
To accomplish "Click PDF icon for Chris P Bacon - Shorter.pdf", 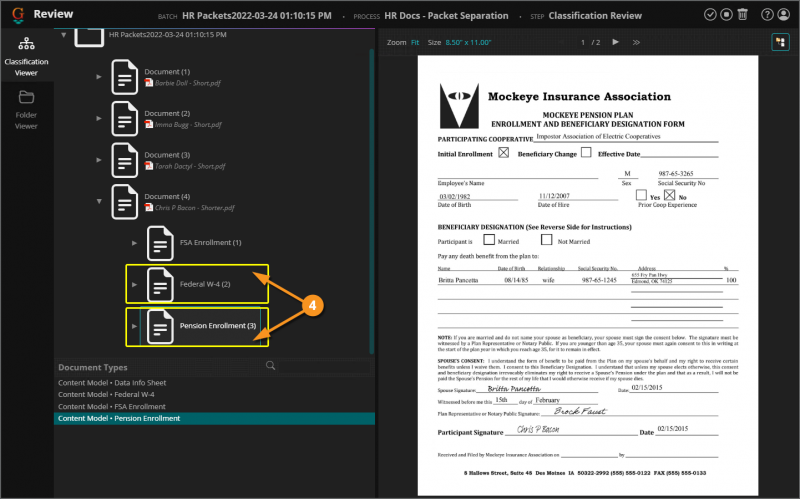I will coord(148,207).
